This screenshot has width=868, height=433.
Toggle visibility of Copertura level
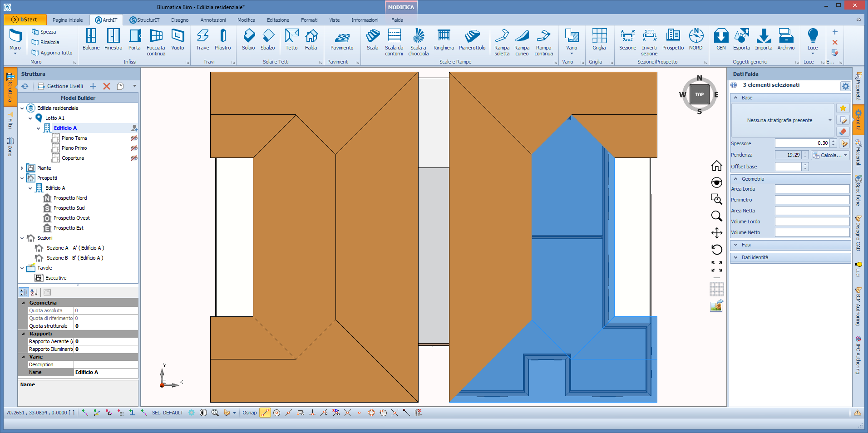[134, 158]
